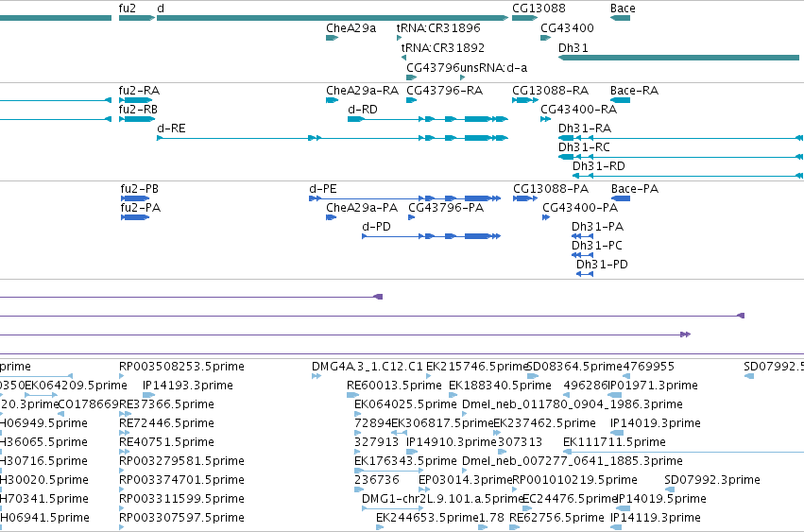Click the Dh31-PC protein label
804x532 pixels.
[597, 246]
